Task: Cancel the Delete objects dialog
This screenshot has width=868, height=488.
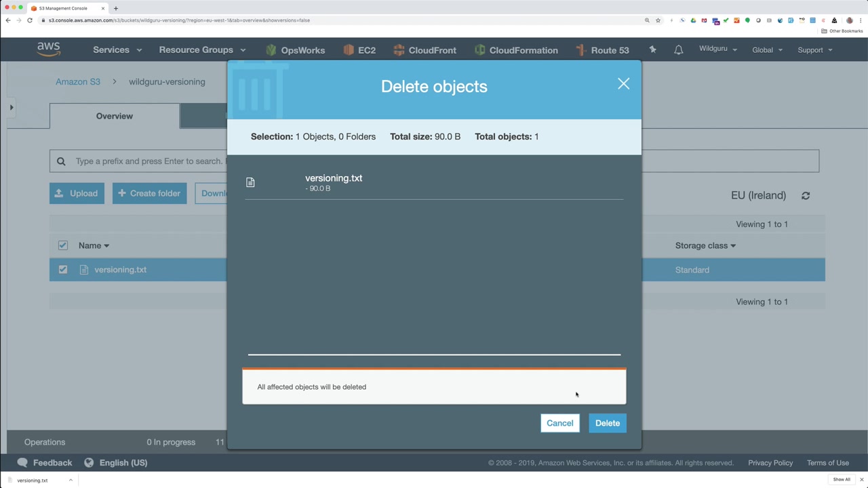Action: point(559,423)
